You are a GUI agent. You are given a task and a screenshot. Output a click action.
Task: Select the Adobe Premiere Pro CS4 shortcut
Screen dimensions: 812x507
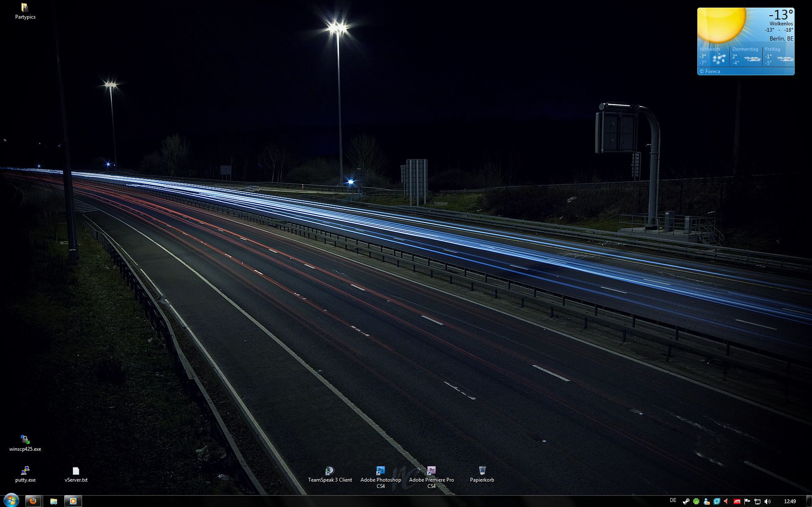click(431, 471)
